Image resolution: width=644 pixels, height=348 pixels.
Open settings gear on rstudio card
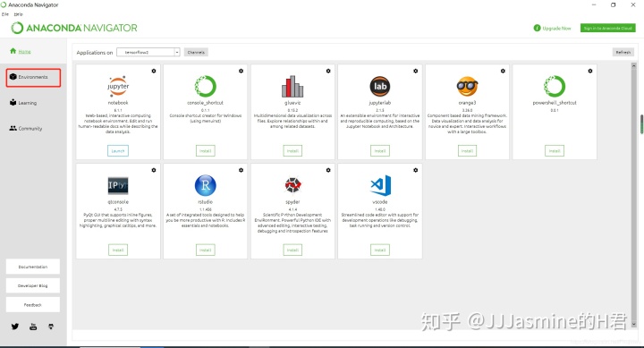tap(241, 170)
